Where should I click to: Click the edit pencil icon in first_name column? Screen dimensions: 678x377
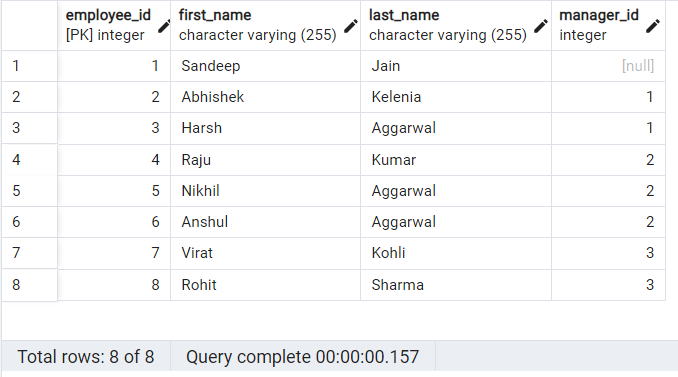tap(351, 26)
